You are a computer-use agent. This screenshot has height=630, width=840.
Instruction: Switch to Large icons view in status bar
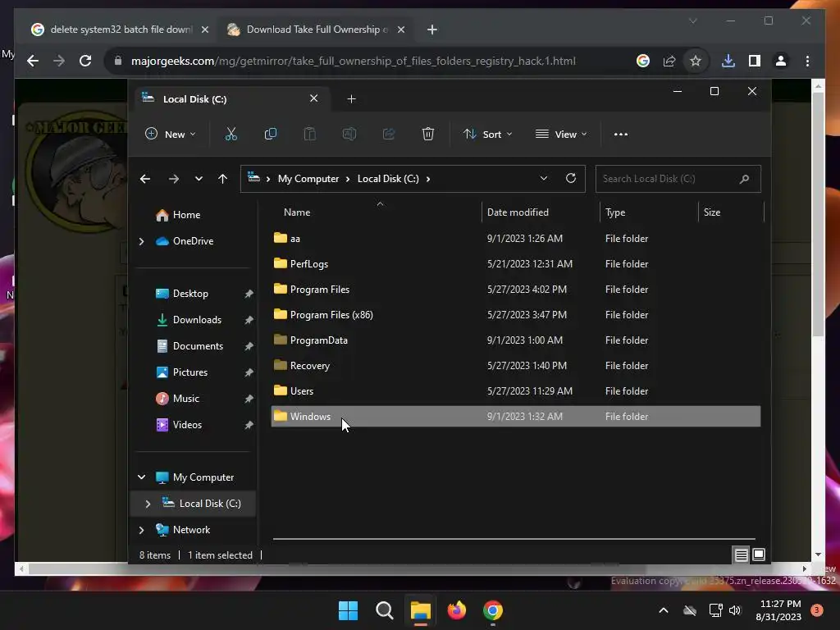[759, 555]
